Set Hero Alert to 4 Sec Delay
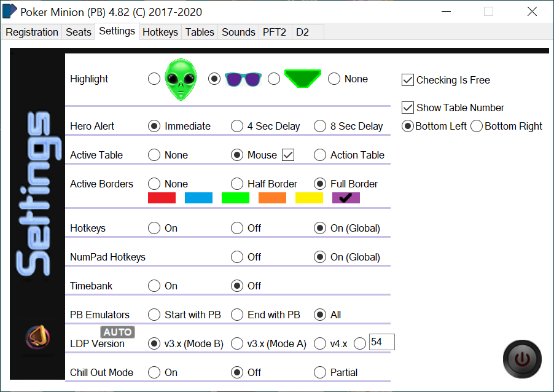 coord(236,126)
